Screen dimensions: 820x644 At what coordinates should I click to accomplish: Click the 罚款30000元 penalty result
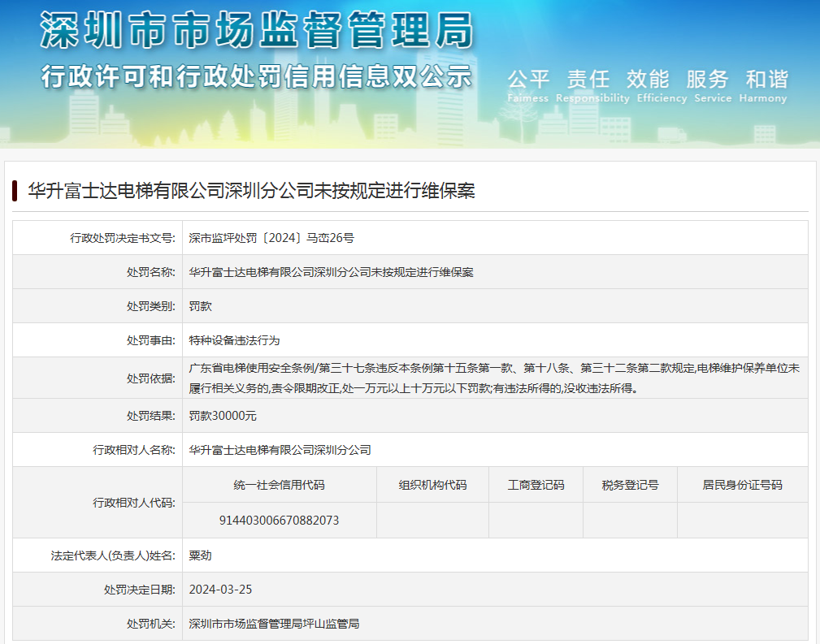223,416
